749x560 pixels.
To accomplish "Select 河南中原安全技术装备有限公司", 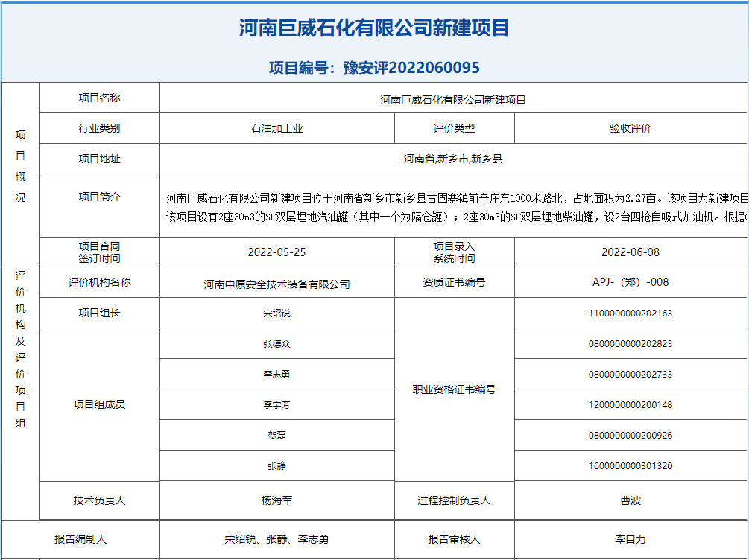I will click(x=277, y=284).
